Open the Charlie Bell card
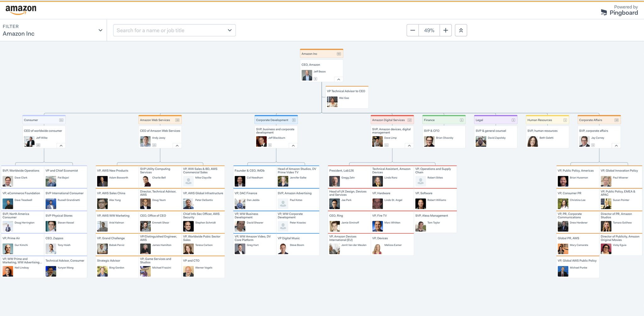 (x=160, y=177)
